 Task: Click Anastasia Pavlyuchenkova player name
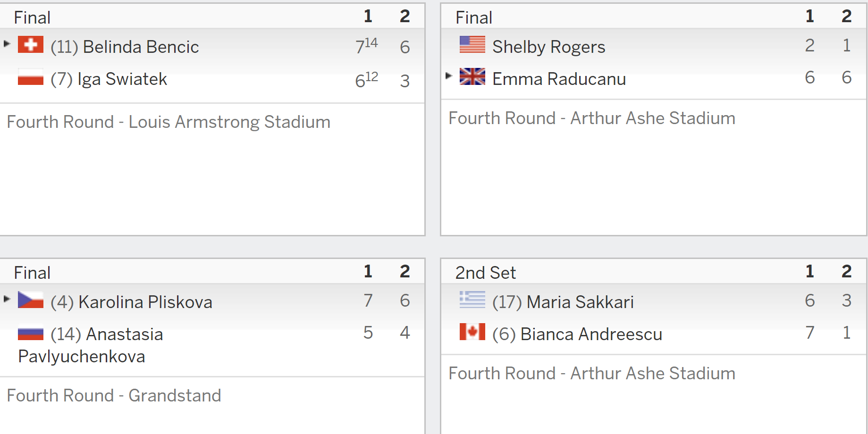click(x=91, y=345)
